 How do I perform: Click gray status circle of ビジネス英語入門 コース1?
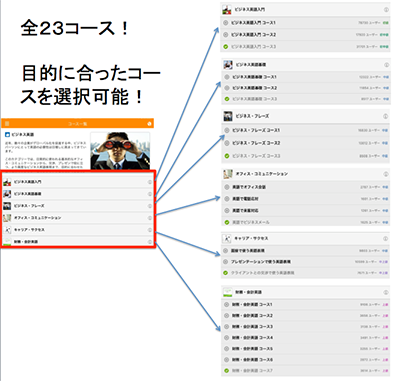[x=226, y=23]
